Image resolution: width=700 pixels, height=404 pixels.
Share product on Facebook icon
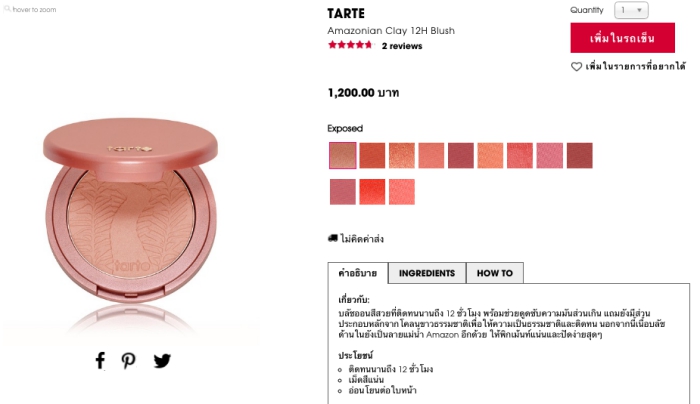click(100, 360)
